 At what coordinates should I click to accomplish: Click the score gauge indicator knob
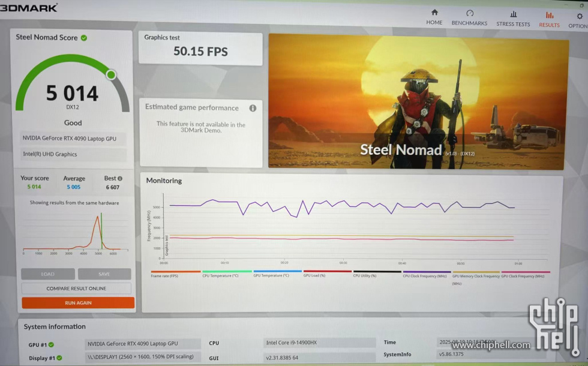[x=111, y=74]
